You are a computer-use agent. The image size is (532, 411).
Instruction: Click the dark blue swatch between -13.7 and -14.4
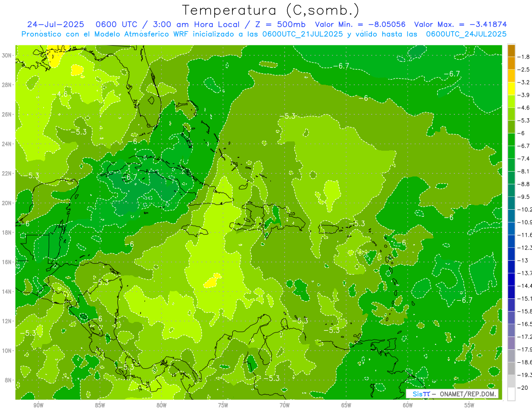[511, 279]
